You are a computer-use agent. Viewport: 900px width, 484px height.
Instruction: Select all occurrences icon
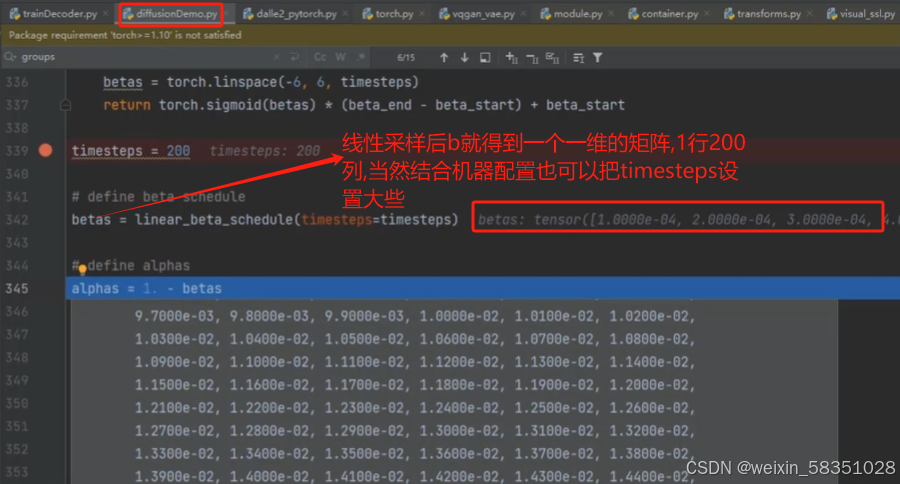coord(553,57)
